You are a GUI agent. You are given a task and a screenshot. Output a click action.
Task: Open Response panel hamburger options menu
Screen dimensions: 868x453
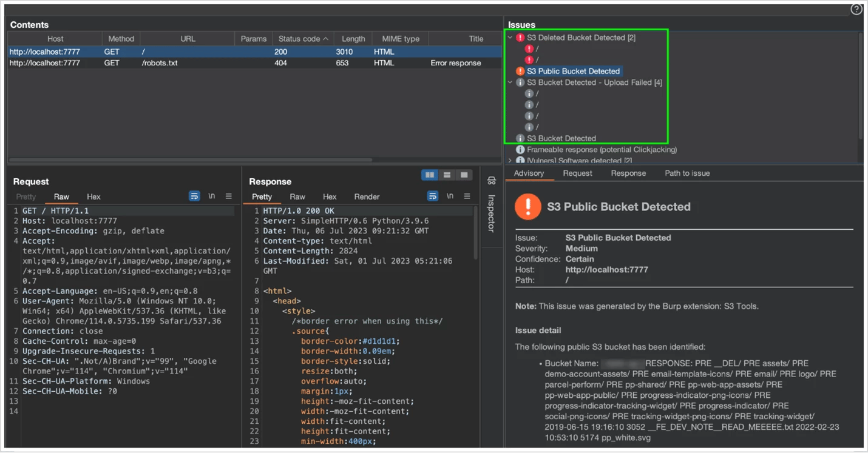tap(467, 196)
